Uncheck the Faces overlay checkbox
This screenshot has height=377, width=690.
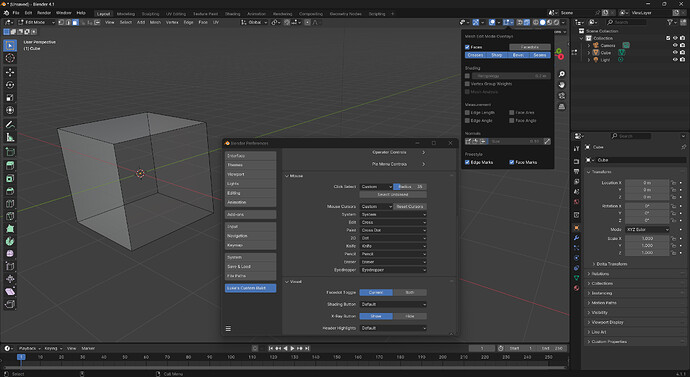[x=467, y=47]
